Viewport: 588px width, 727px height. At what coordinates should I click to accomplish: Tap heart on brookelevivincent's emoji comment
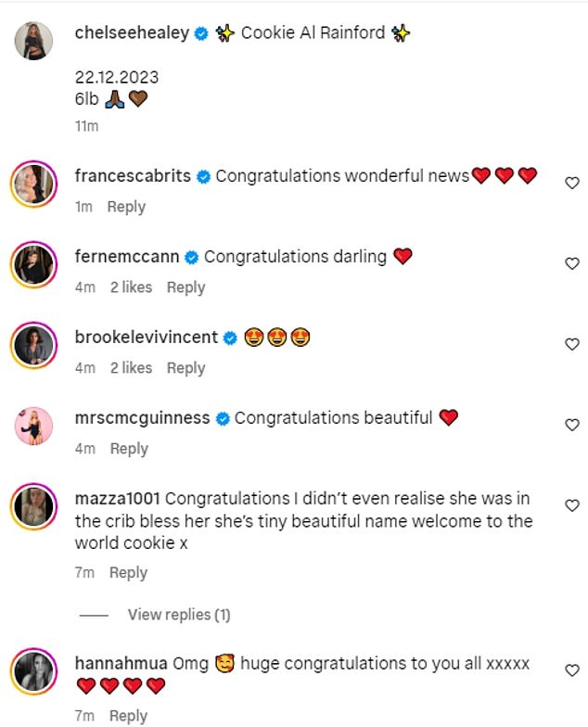click(571, 345)
